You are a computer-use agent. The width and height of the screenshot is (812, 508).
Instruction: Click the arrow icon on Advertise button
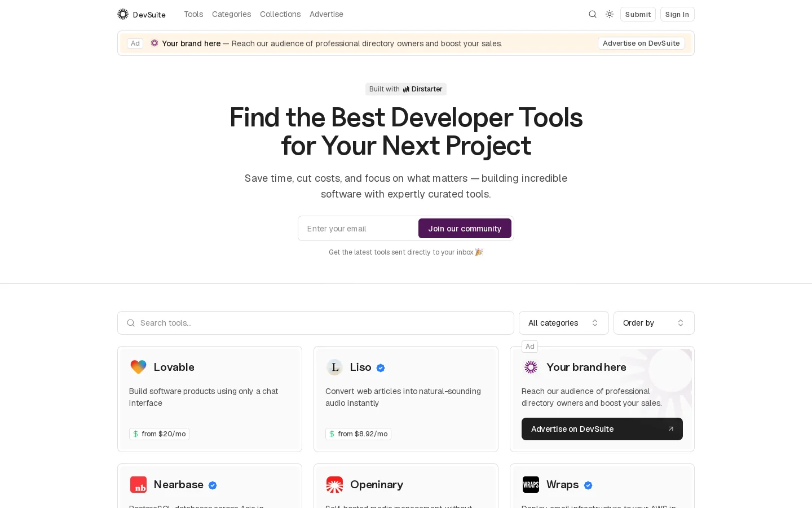pyautogui.click(x=670, y=429)
